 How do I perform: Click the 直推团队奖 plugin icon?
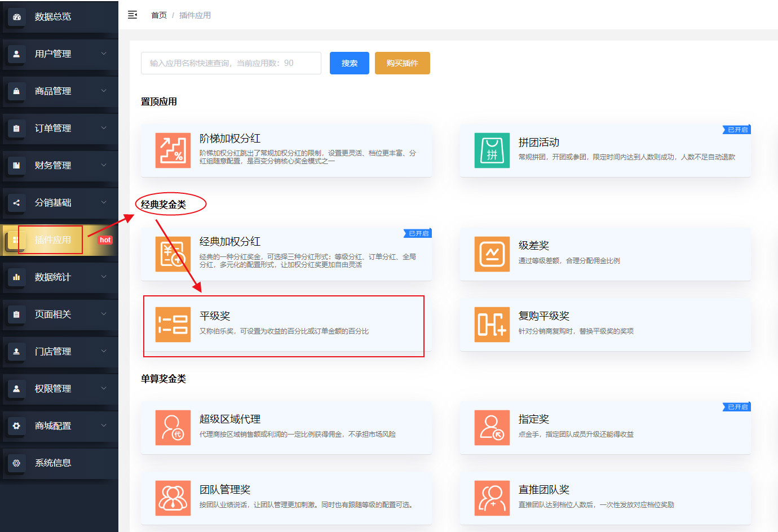[x=492, y=498]
